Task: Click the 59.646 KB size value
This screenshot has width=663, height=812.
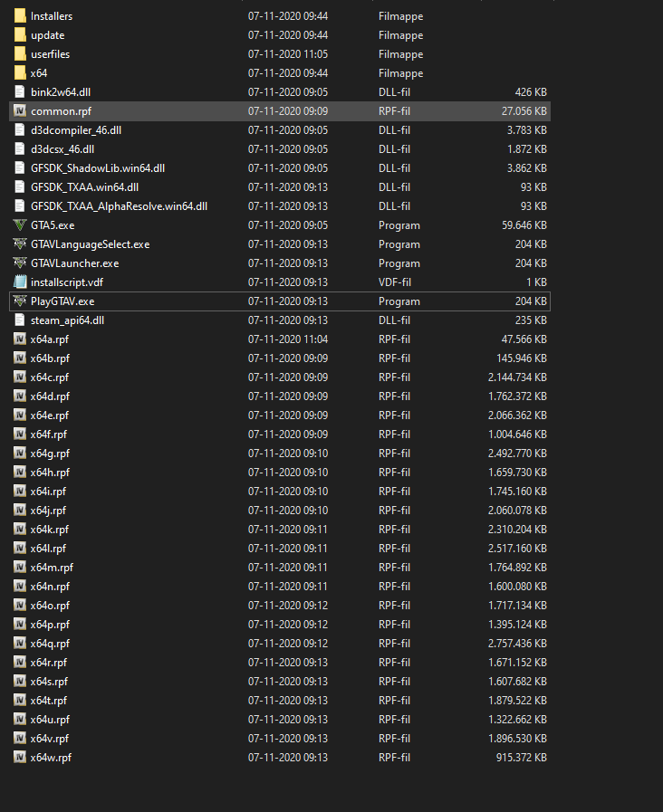Action: pyautogui.click(x=524, y=225)
